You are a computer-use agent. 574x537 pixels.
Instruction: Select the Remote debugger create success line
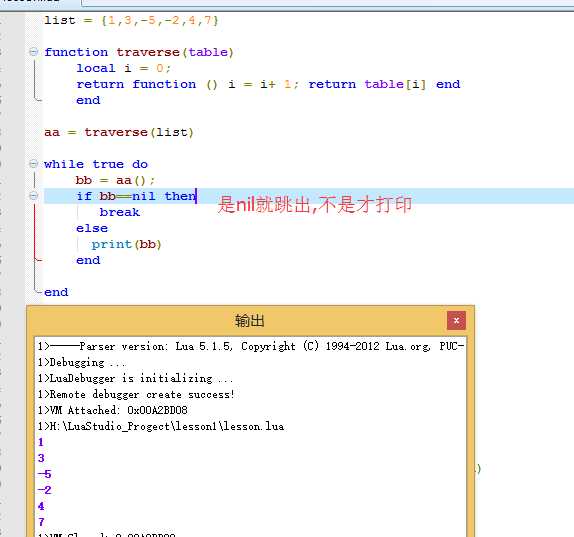(136, 394)
